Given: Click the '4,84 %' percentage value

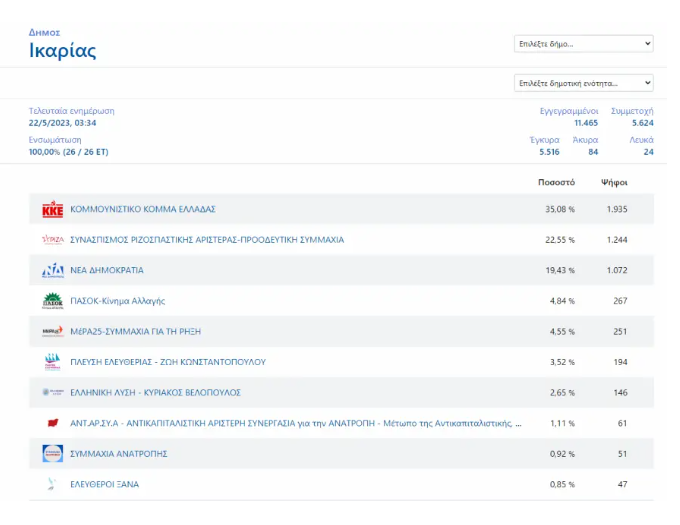Looking at the screenshot, I should click(x=562, y=301).
